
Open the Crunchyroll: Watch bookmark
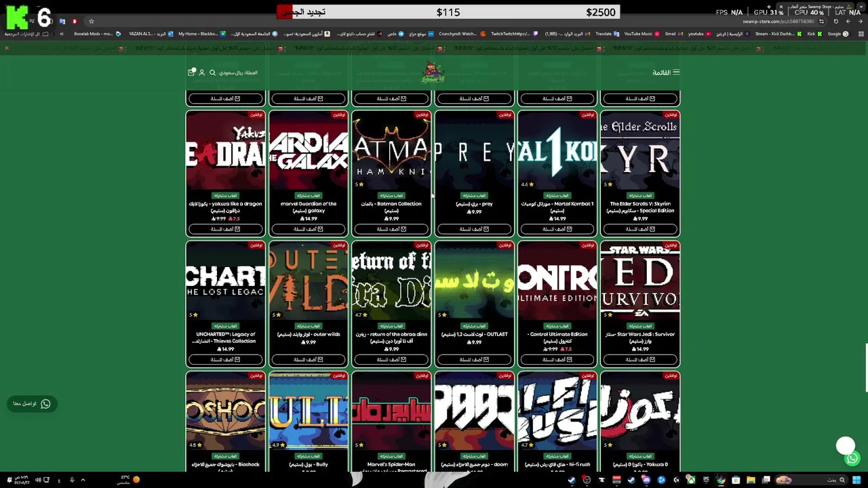462,34
